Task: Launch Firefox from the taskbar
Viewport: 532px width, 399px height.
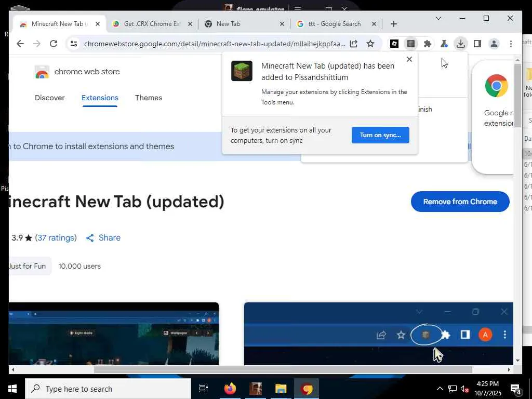Action: click(x=230, y=389)
